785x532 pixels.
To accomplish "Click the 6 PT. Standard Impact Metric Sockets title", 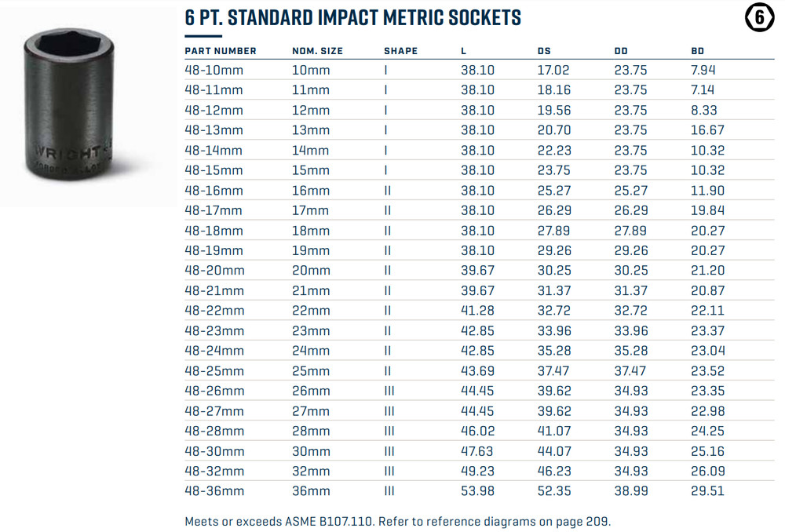I will tap(352, 17).
